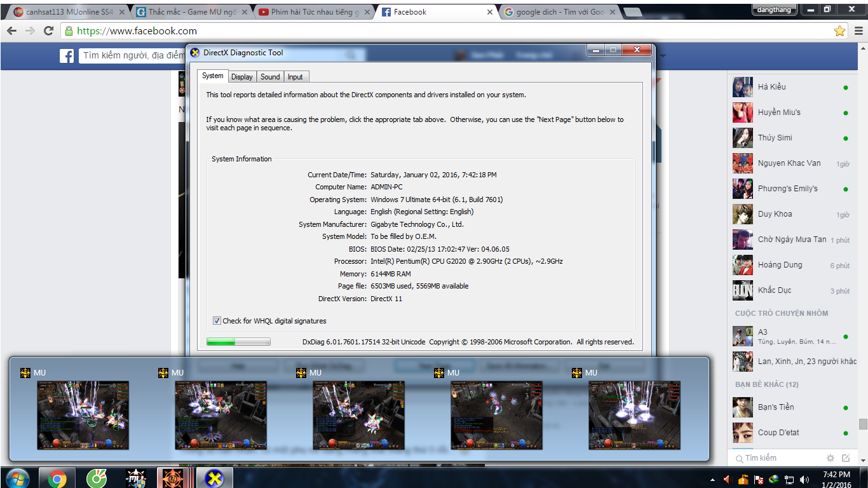Click the dangthang profile button

[774, 9]
